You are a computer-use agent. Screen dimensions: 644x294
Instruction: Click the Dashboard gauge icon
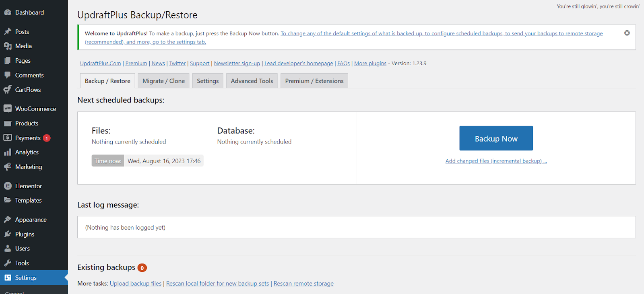coord(8,12)
